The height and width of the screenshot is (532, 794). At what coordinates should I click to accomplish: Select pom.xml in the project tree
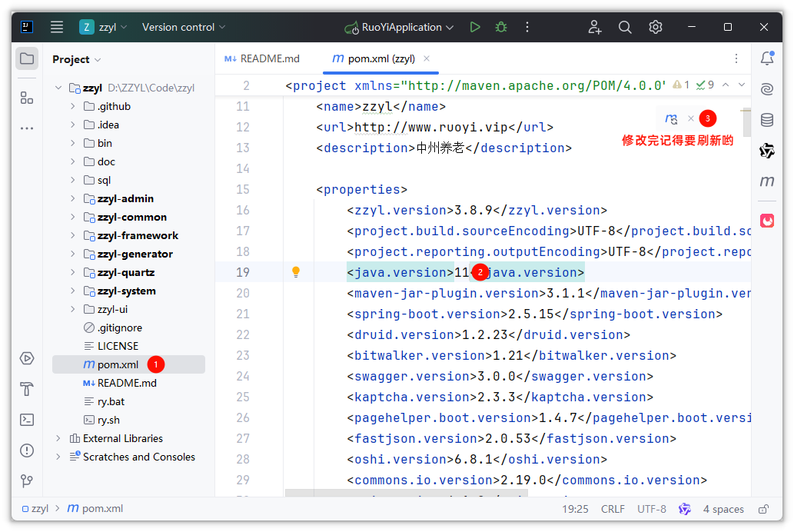point(128,364)
